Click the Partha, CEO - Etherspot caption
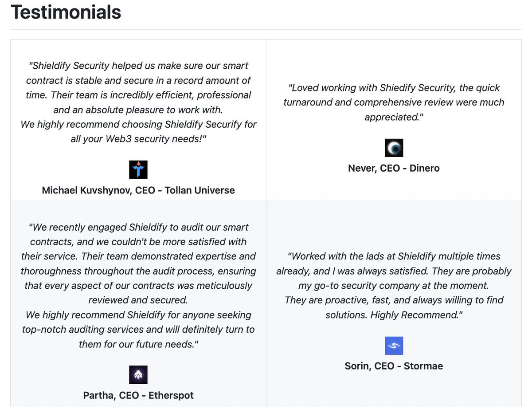532x417 pixels. [138, 395]
